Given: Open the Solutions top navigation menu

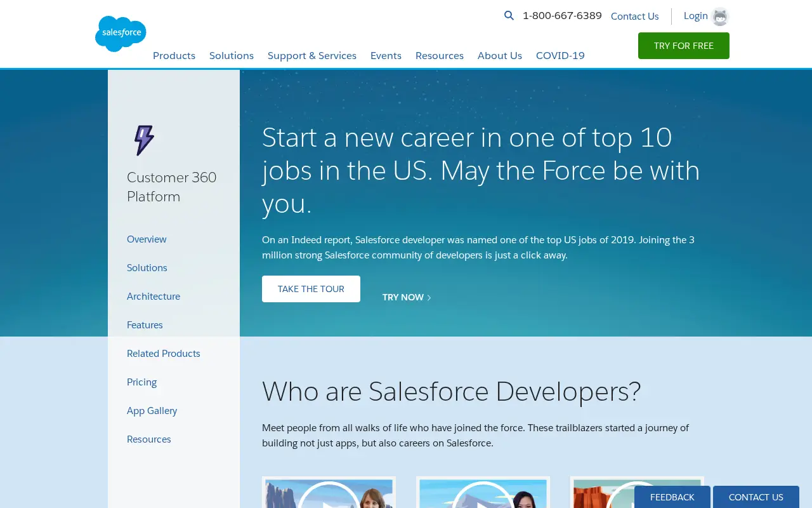Looking at the screenshot, I should tap(232, 56).
